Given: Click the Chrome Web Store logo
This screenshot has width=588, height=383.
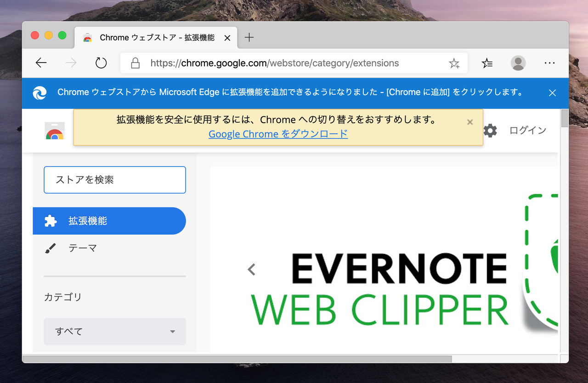Looking at the screenshot, I should 55,131.
